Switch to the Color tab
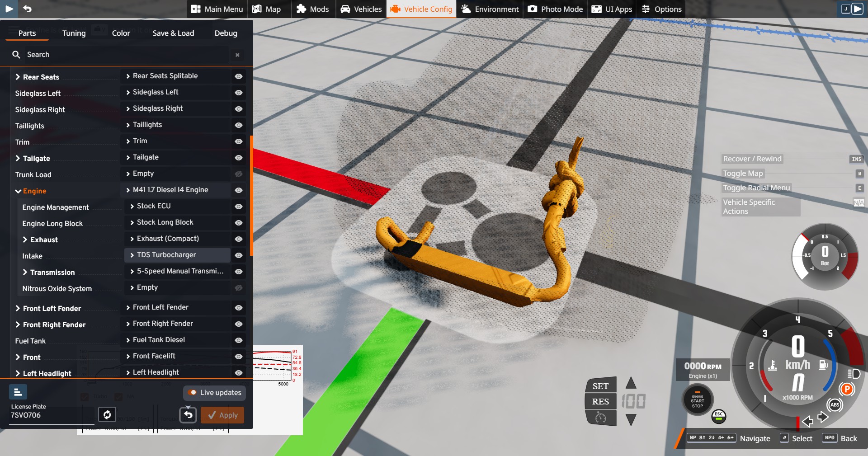 (x=121, y=33)
